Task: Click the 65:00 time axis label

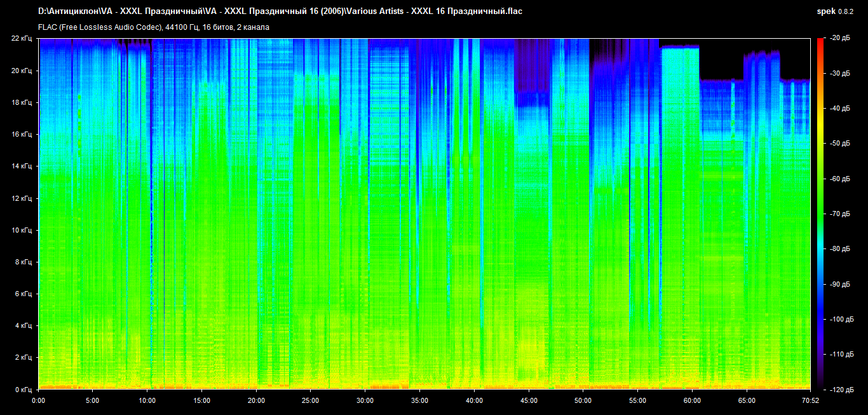Action: 747,400
